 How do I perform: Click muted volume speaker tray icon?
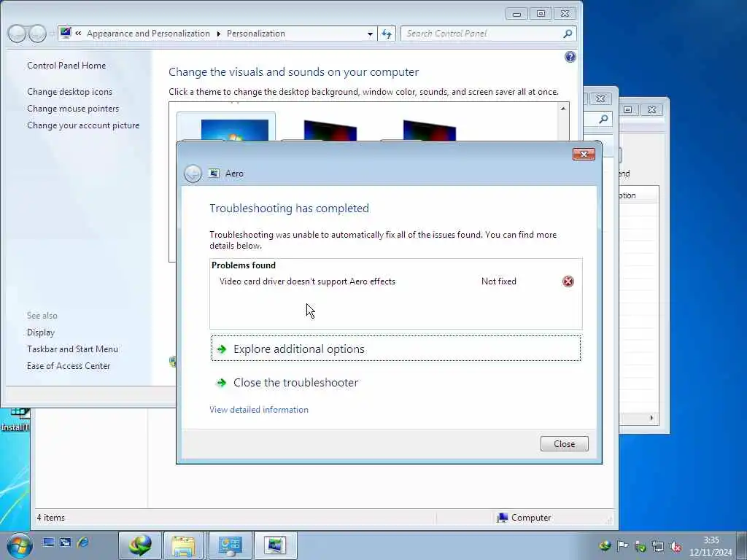click(x=676, y=546)
